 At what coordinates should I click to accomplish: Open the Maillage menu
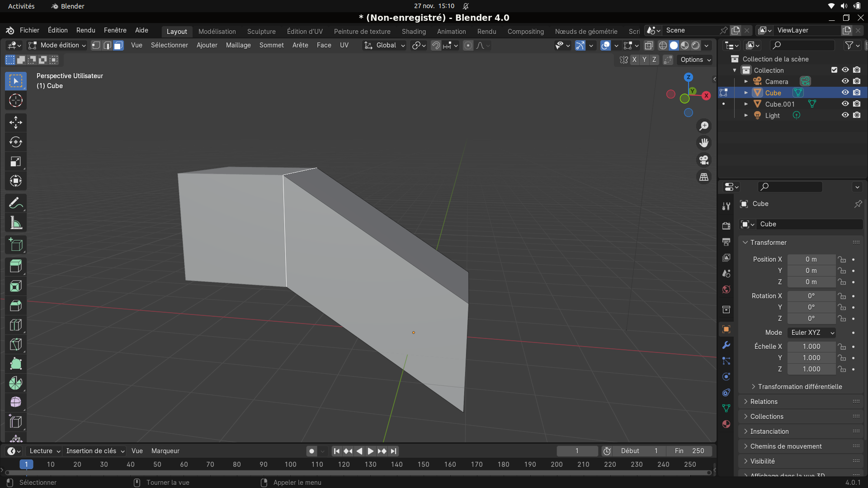238,45
